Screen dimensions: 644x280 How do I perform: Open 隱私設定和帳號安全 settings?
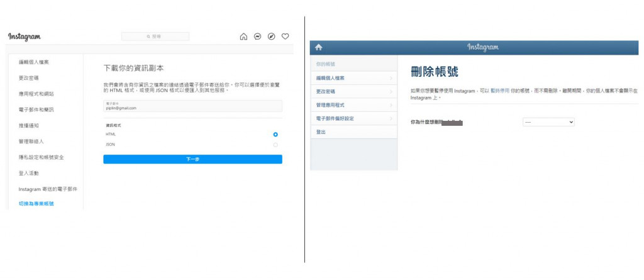click(41, 157)
